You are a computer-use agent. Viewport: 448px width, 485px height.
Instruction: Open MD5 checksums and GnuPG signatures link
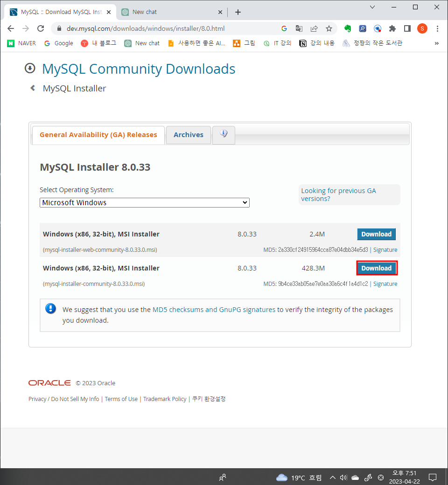[x=214, y=310]
